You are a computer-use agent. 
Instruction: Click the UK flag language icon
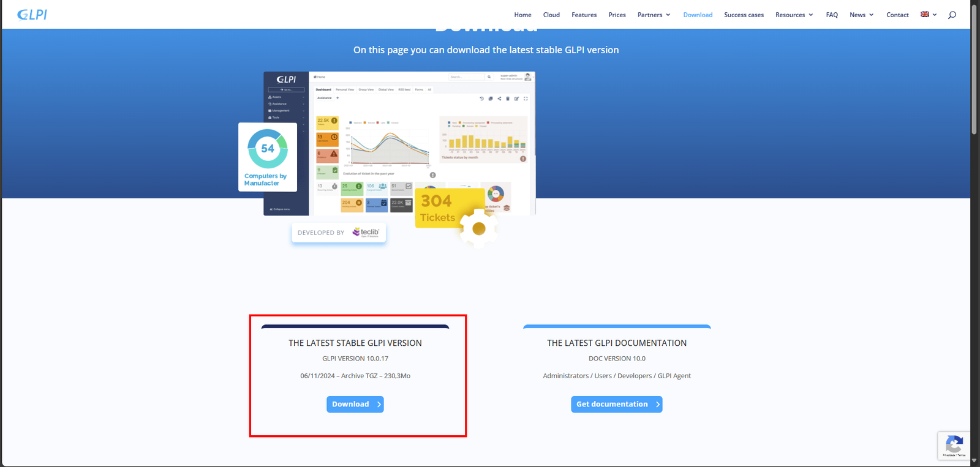click(x=925, y=14)
